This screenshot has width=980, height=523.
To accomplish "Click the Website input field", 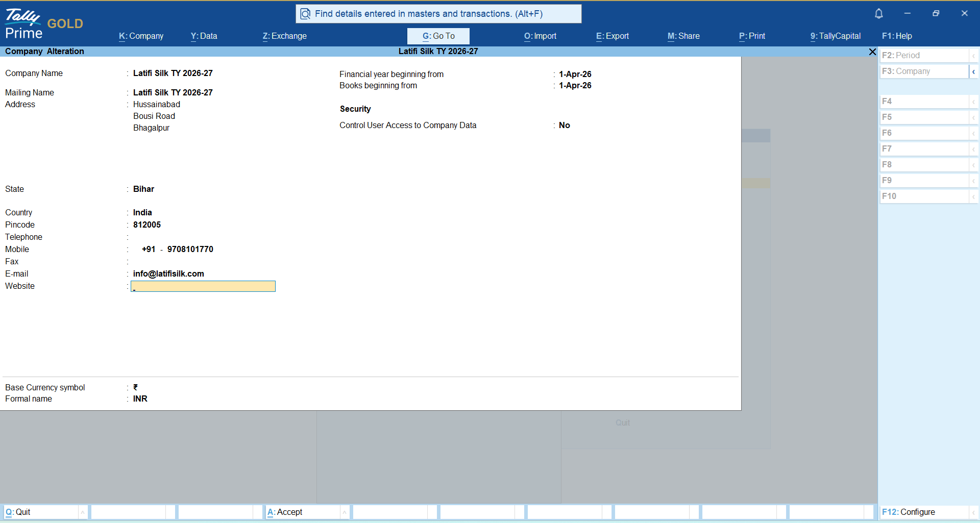I will (203, 286).
